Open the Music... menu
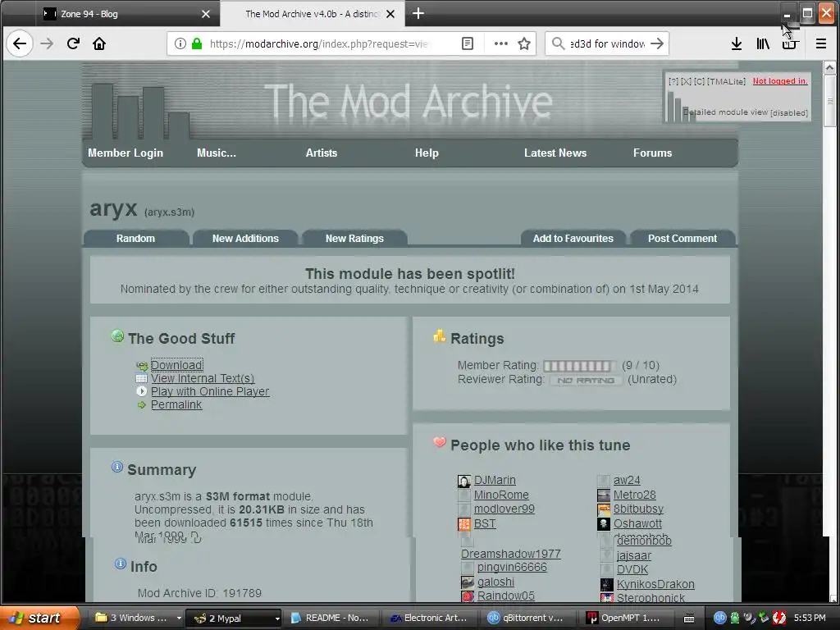Screen dimensions: 840x630 217,153
